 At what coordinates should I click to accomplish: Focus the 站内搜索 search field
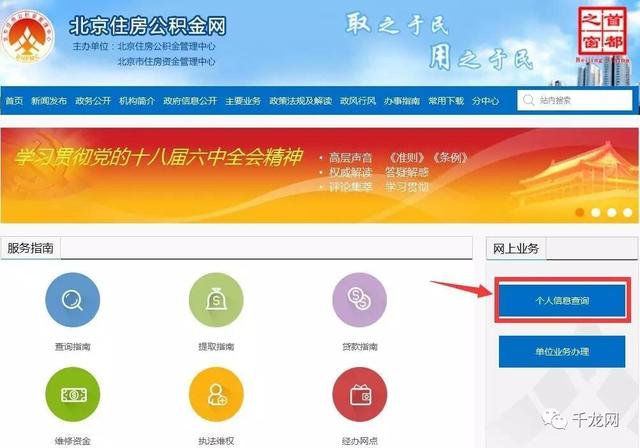click(575, 100)
